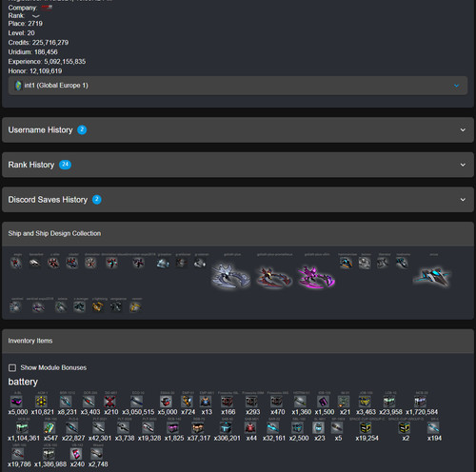Open the int1 Global Europe 1 server dropdown
Viewport: 476px width, 472px height.
(x=238, y=86)
